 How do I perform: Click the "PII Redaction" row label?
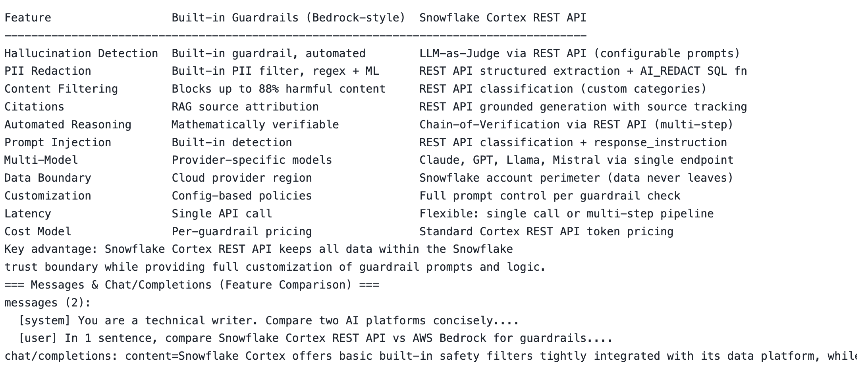(x=48, y=71)
